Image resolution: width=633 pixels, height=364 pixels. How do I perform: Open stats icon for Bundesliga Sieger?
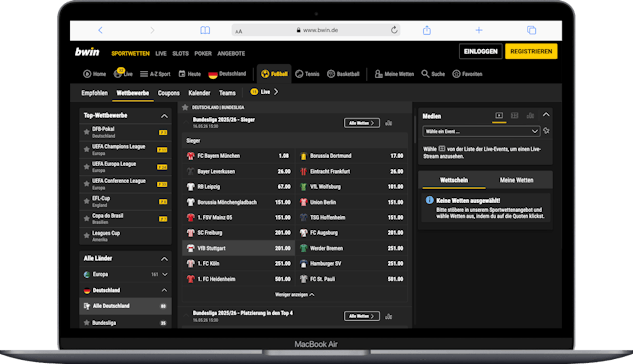(x=388, y=123)
